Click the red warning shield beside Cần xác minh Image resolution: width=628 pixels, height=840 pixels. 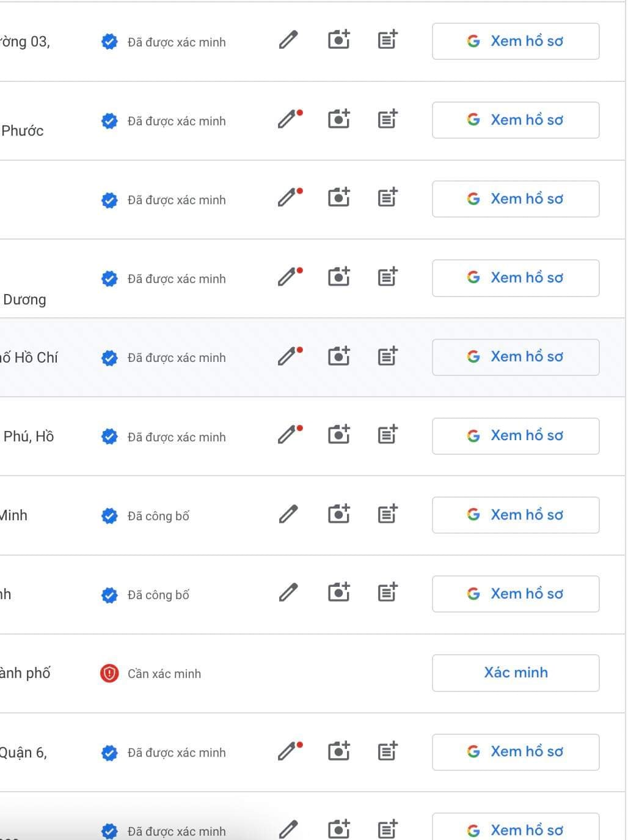[109, 673]
